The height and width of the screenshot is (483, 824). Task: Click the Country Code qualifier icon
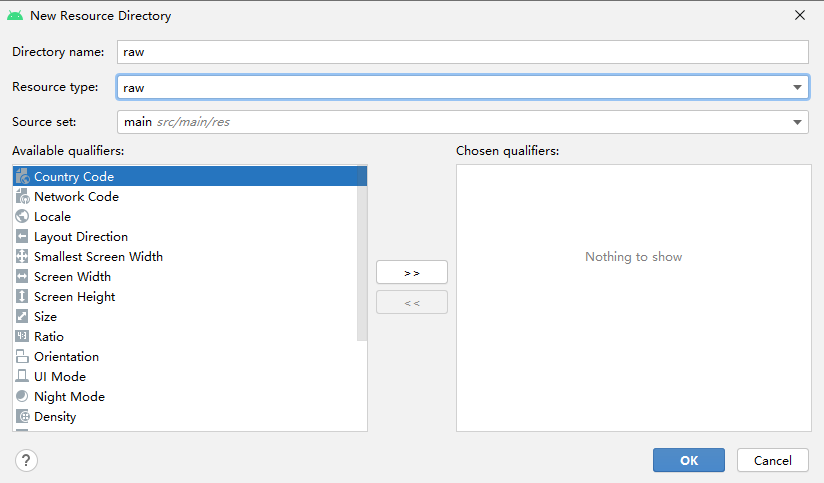(23, 177)
